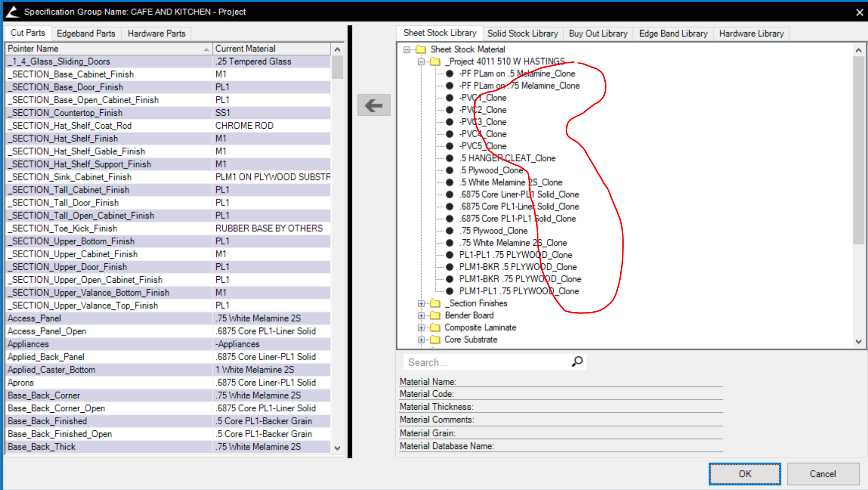The image size is (868, 490).
Task: Expand the _Section Finishes folder
Action: point(421,303)
